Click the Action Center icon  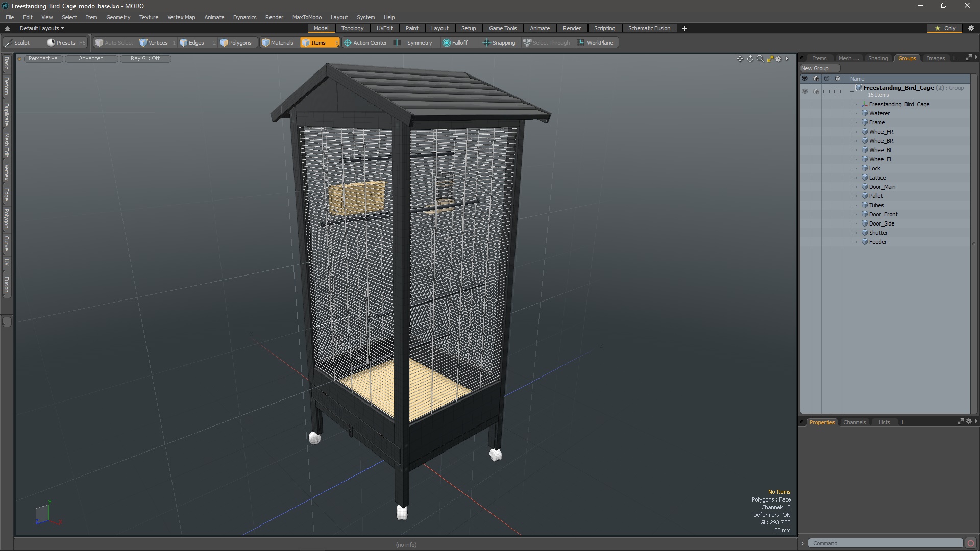347,42
